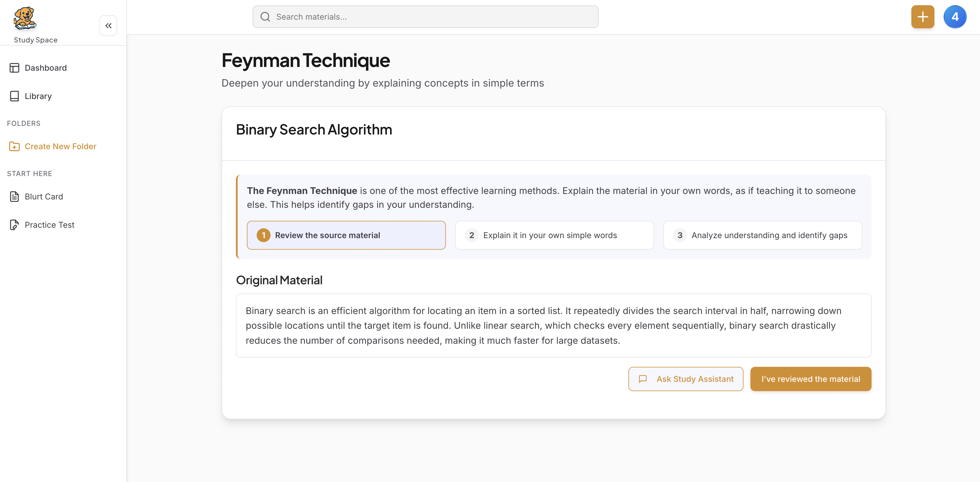Click the I've reviewed the material button
The height and width of the screenshot is (482, 980).
811,379
